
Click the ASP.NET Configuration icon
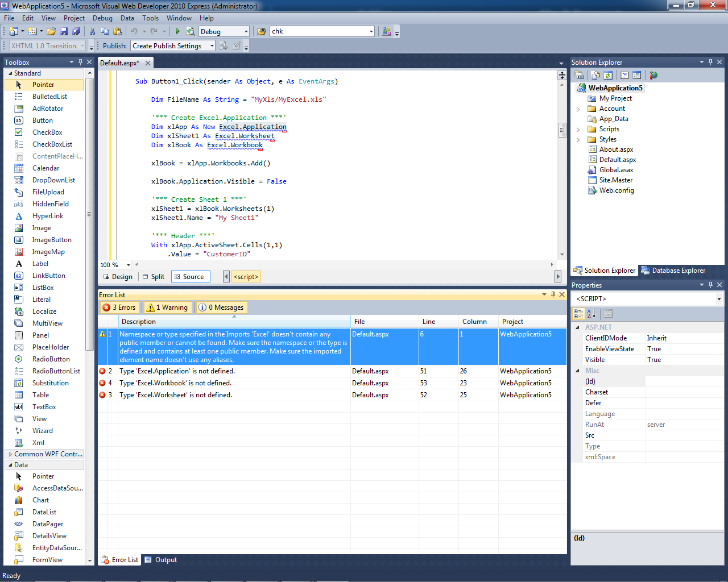653,75
